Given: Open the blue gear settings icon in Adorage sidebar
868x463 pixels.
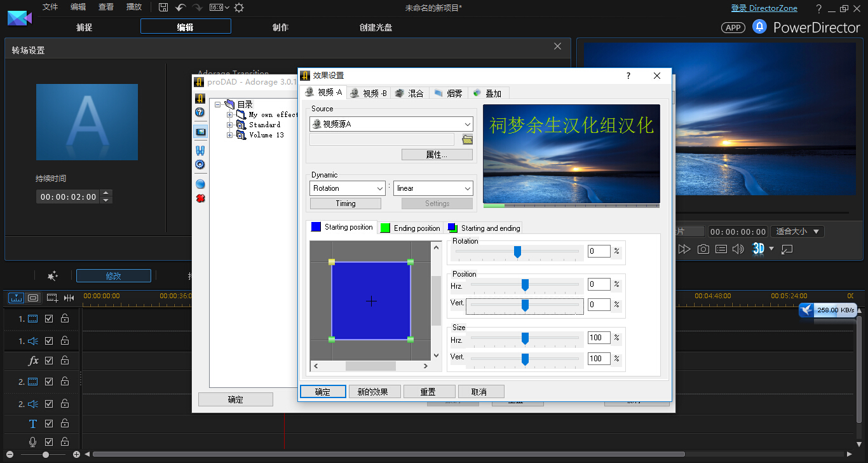Looking at the screenshot, I should click(x=200, y=164).
